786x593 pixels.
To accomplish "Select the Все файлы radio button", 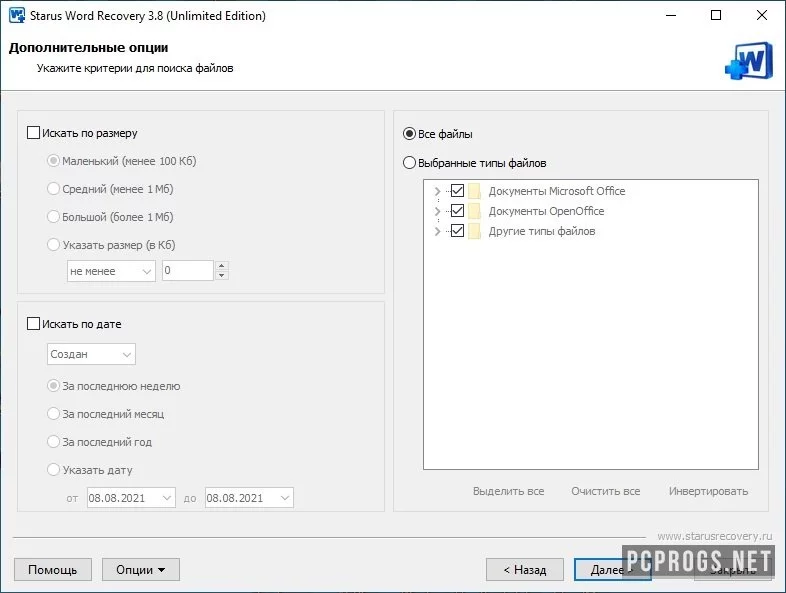I will pyautogui.click(x=410, y=134).
